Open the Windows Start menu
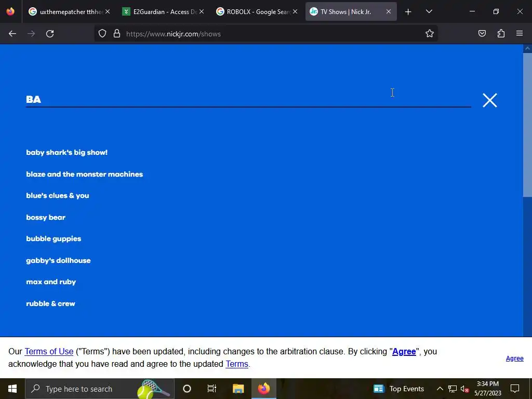The height and width of the screenshot is (399, 532). click(12, 389)
